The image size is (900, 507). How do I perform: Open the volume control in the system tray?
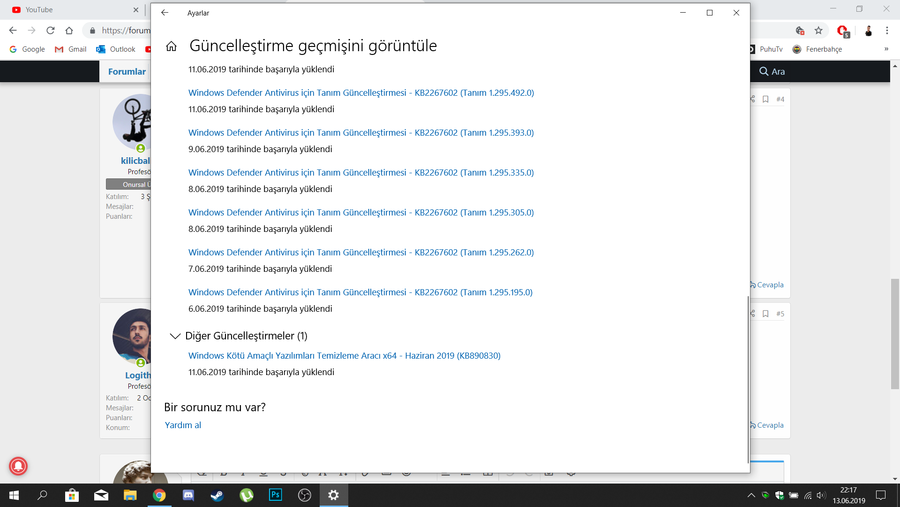click(821, 496)
